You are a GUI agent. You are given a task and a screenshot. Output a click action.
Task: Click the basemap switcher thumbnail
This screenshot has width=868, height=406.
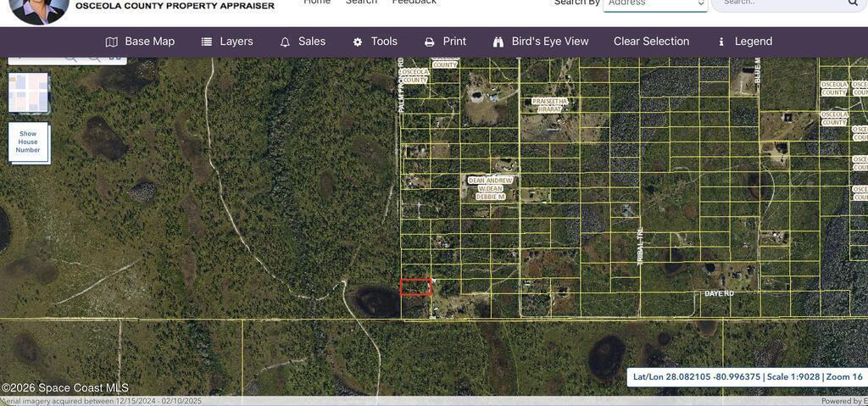pyautogui.click(x=29, y=93)
